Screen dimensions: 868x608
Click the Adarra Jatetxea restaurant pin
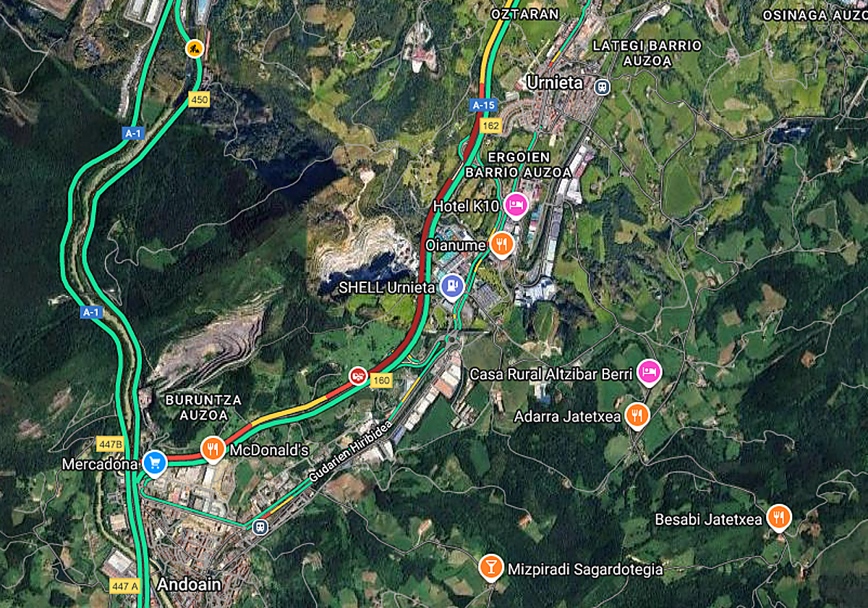[637, 415]
